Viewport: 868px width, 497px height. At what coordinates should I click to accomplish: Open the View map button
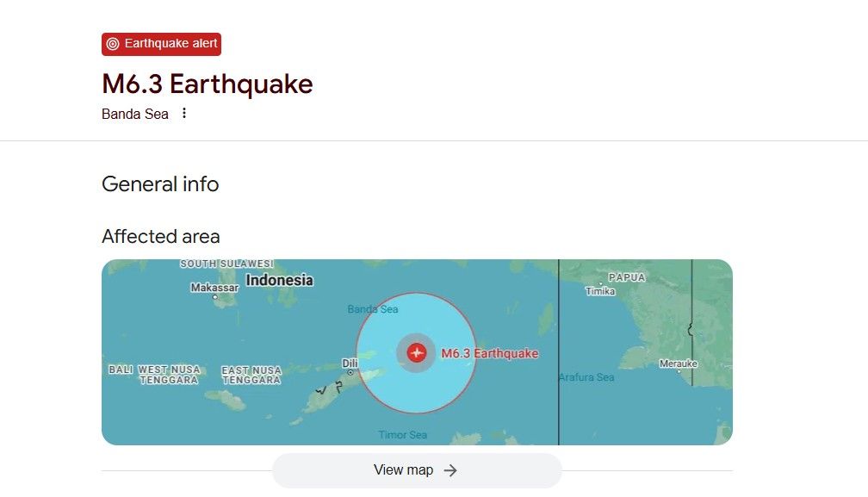[417, 470]
